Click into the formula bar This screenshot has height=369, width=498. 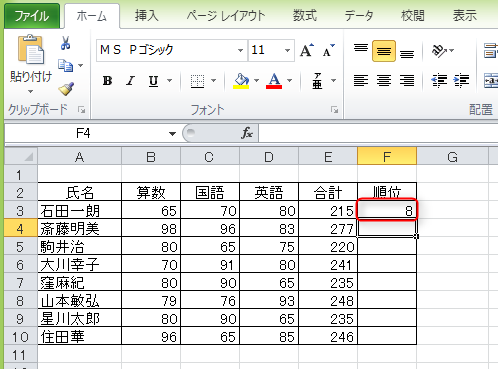(378, 134)
